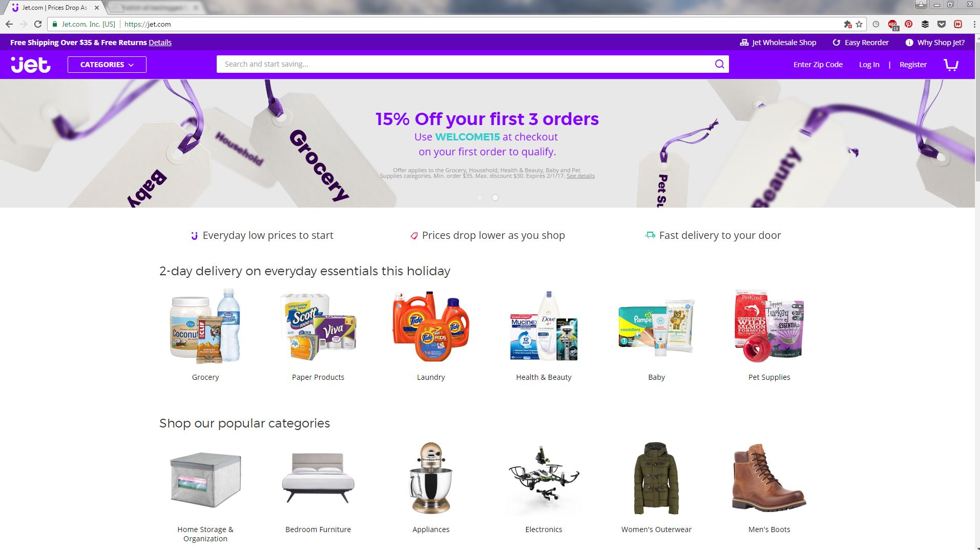Image resolution: width=980 pixels, height=550 pixels.
Task: Open Easy Reorder in top bar
Action: (861, 43)
